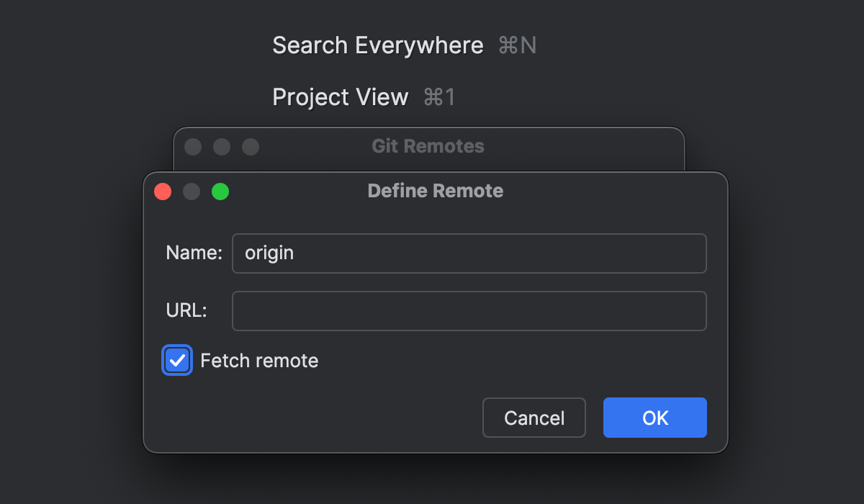Uncheck the Fetch remote checkbox
Image resolution: width=864 pixels, height=504 pixels.
(x=177, y=361)
